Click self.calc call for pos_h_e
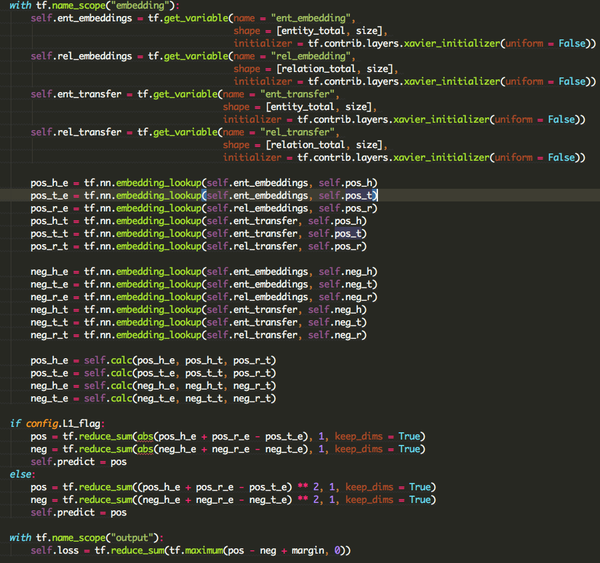The width and height of the screenshot is (600, 563). point(180,360)
